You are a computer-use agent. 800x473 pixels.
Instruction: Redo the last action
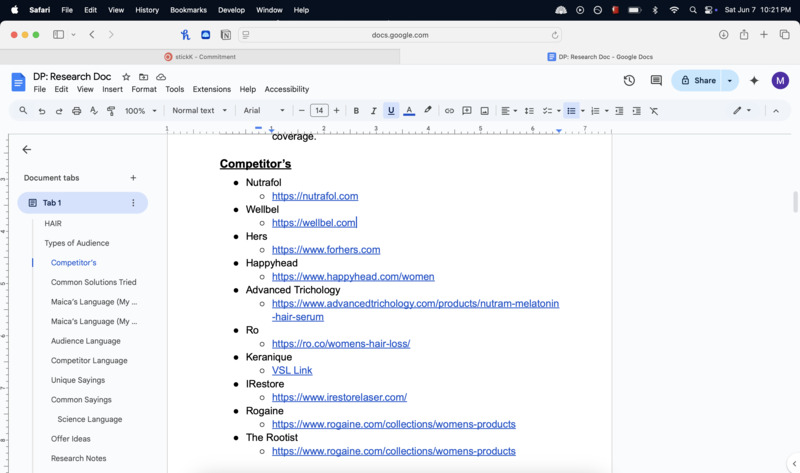point(59,111)
